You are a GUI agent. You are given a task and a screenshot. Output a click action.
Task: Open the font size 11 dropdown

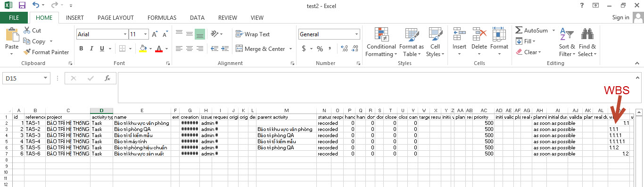click(x=145, y=34)
